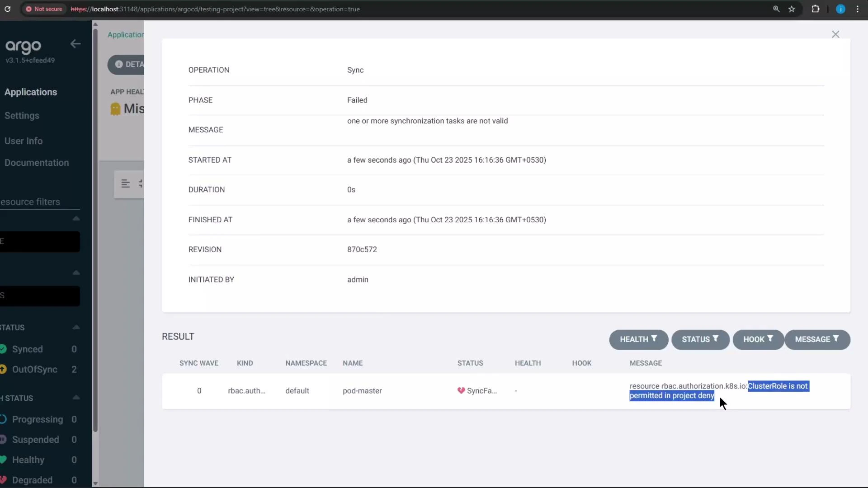
Task: Collapse the topmost resource filter section
Action: click(76, 218)
